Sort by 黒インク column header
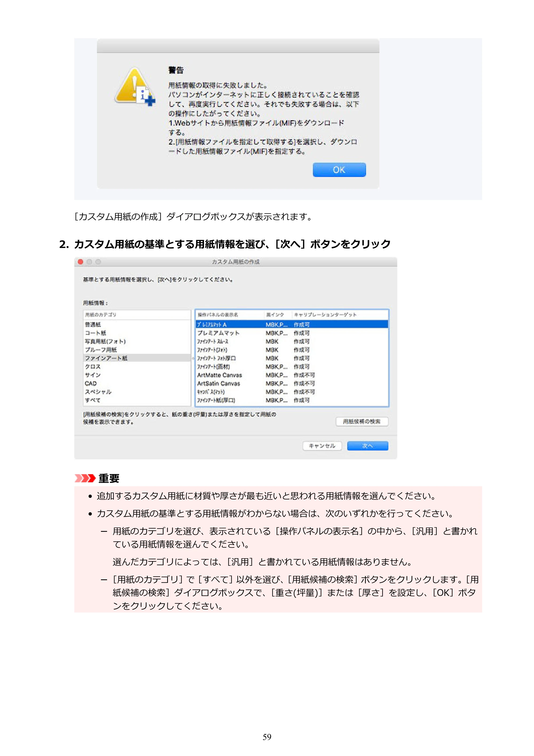 tap(278, 315)
